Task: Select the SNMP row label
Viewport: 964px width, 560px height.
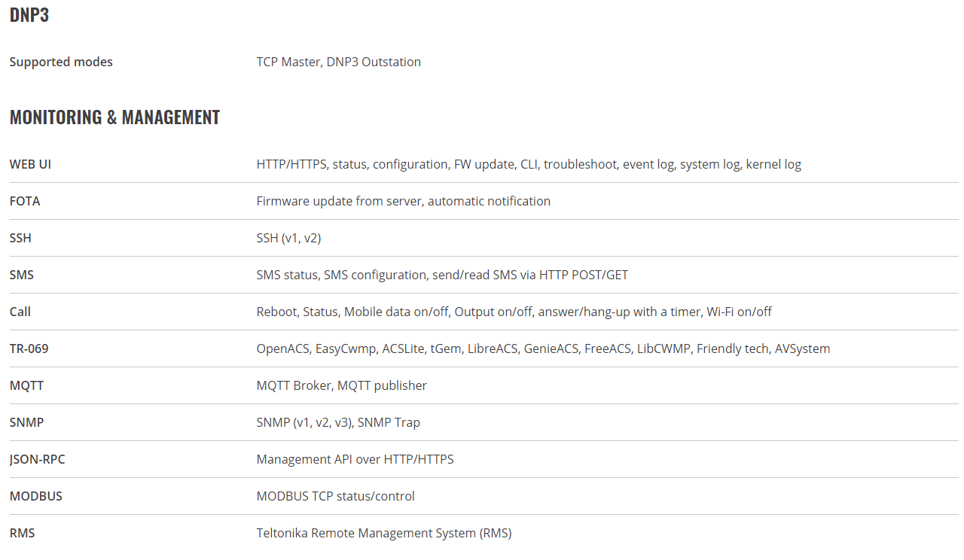Action: [x=26, y=422]
